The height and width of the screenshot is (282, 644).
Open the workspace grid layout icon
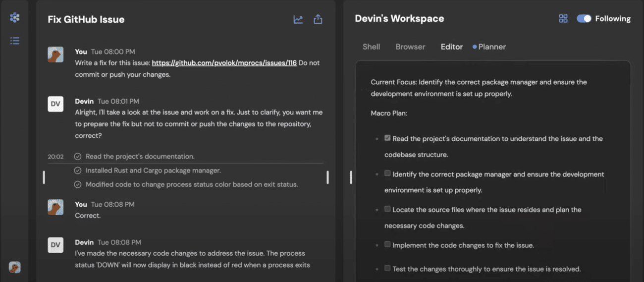(x=563, y=18)
